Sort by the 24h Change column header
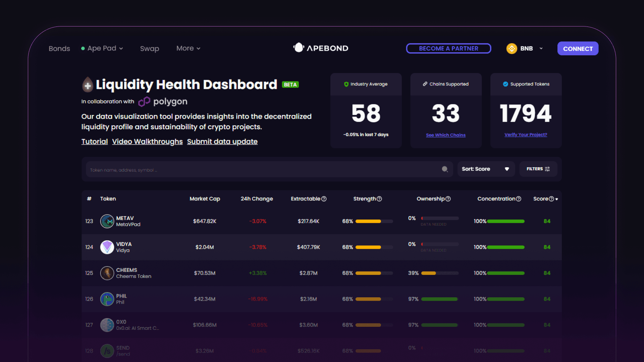644x362 pixels. click(257, 199)
